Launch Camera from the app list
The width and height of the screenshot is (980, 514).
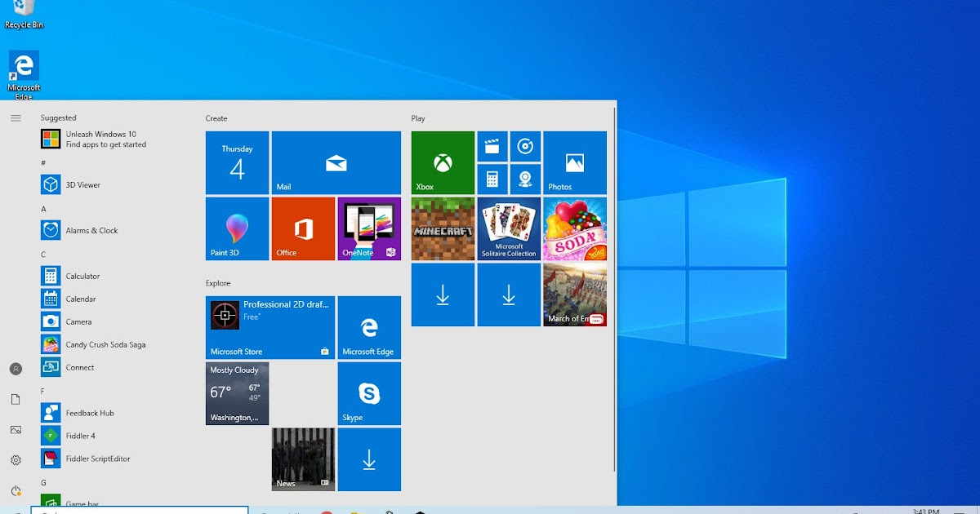[116, 321]
